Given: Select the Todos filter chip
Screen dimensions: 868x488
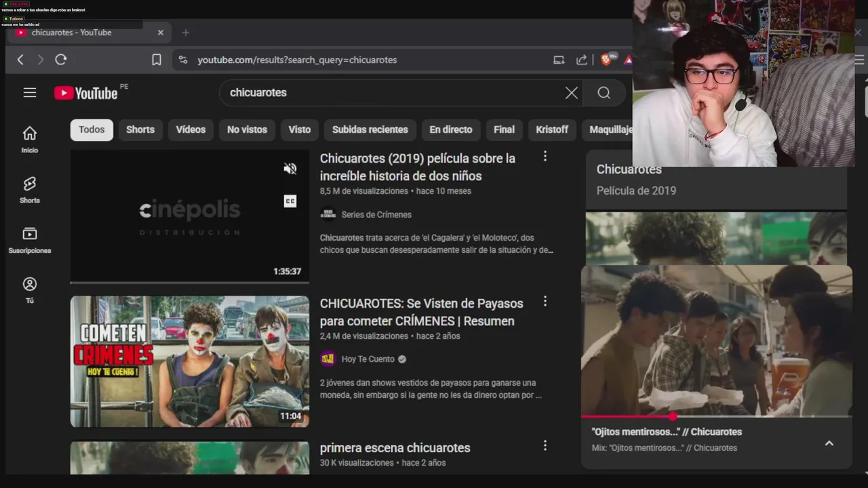Looking at the screenshot, I should 92,129.
